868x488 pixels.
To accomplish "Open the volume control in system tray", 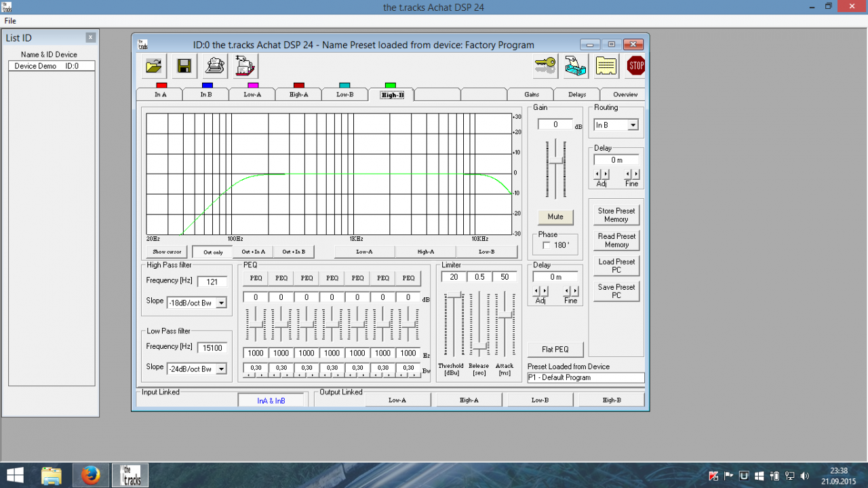I will 805,475.
